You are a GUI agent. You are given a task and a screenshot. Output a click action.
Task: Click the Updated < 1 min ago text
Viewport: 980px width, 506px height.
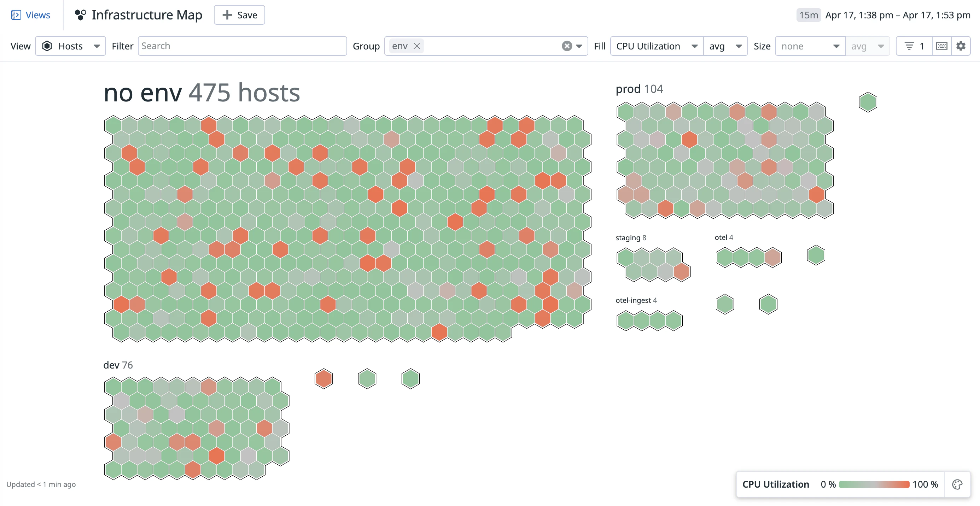[41, 484]
